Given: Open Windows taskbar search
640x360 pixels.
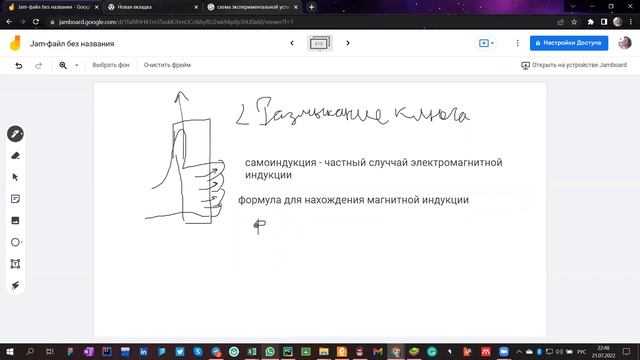Looking at the screenshot, I should pyautogui.click(x=30, y=351).
